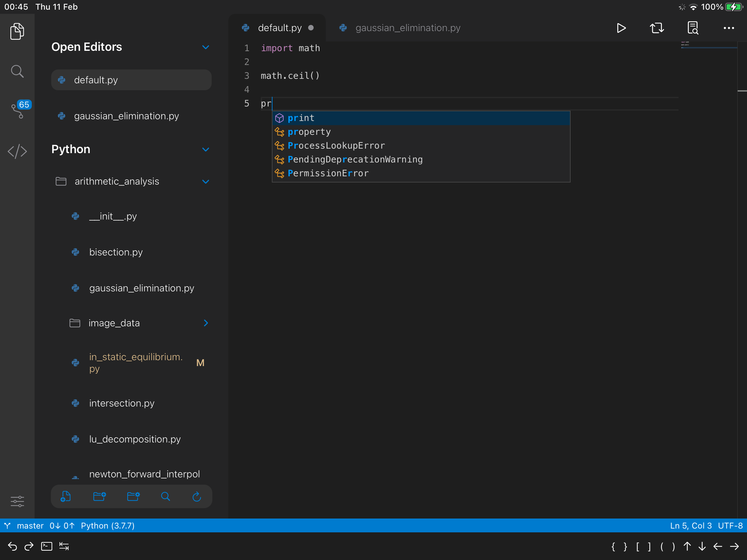Open the more actions ellipsis menu
This screenshot has height=560, width=747.
pos(729,28)
